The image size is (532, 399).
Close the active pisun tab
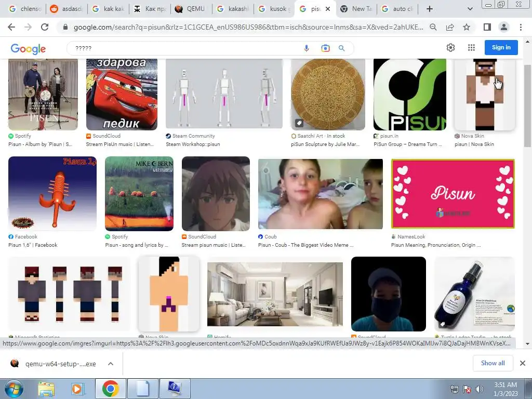328,9
